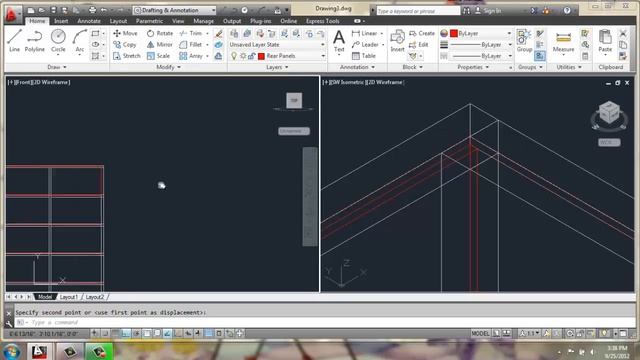
Task: Click the ViewCube in the isometric viewport
Action: coord(609,113)
